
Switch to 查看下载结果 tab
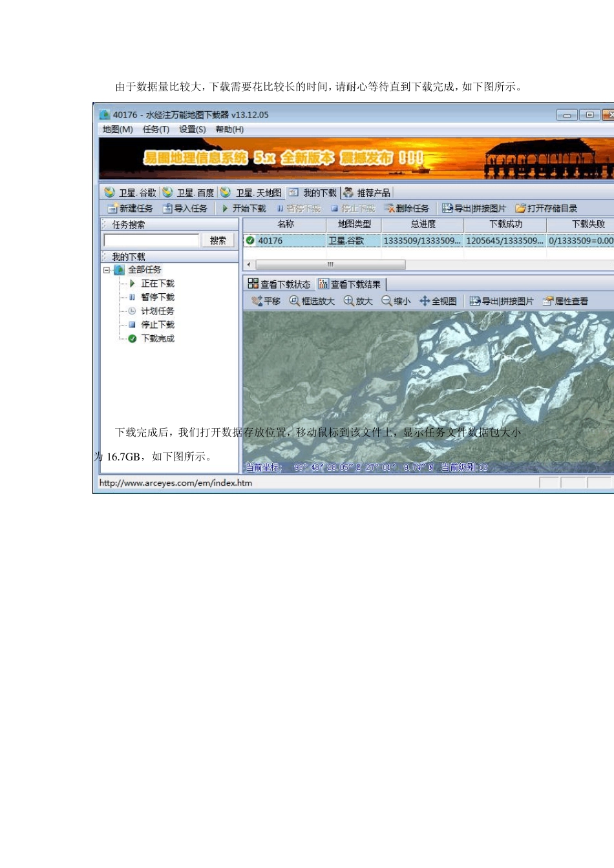350,284
